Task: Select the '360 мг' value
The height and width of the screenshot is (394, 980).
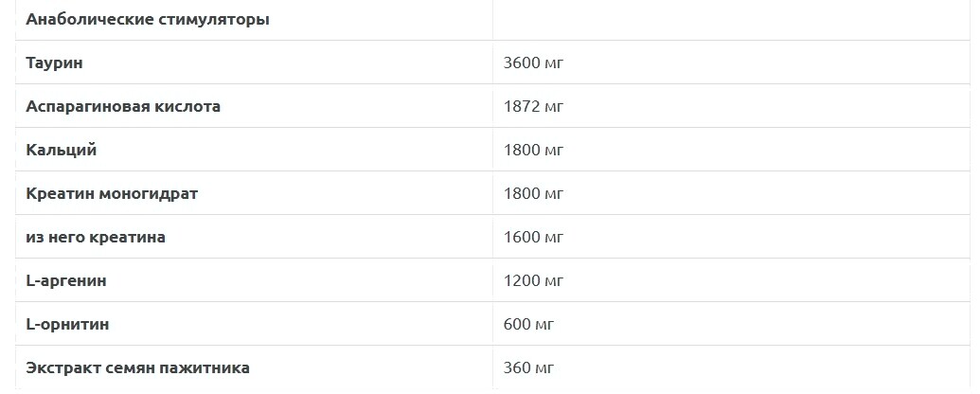Action: [x=529, y=368]
